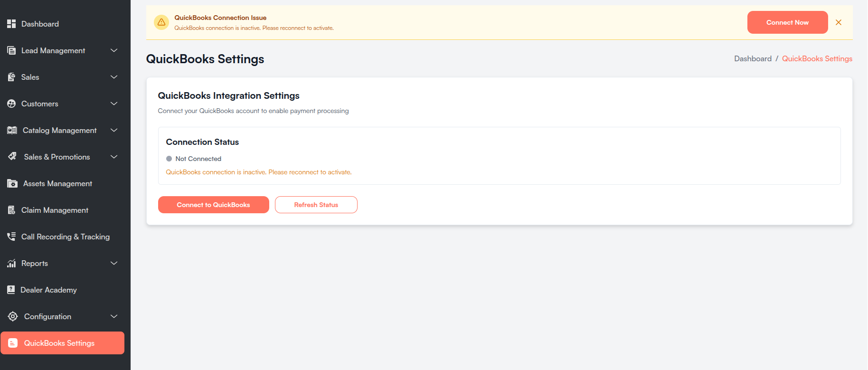
Task: Click the Dealer Academy help-book icon
Action: point(11,290)
